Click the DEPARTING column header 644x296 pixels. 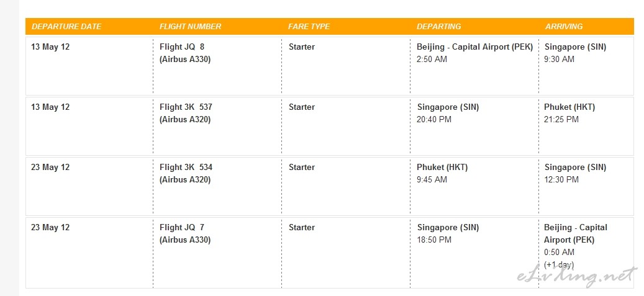click(x=438, y=26)
